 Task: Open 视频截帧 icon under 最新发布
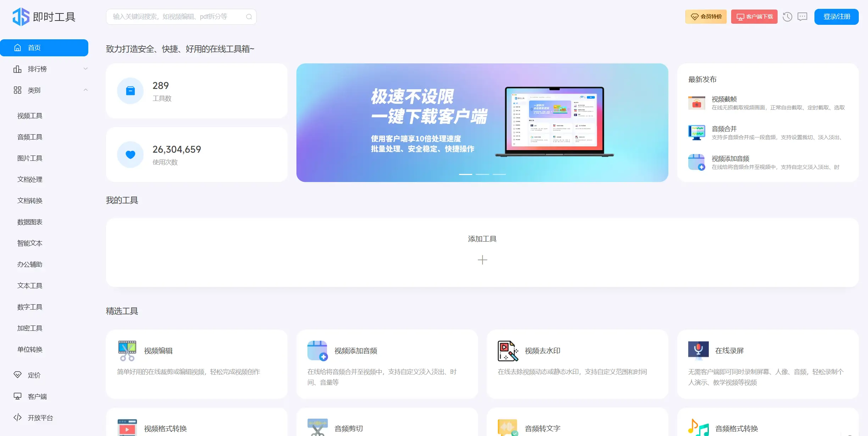[696, 103]
